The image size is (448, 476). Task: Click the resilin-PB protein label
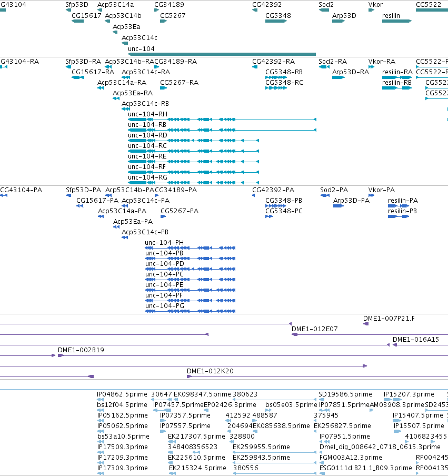[x=402, y=211]
